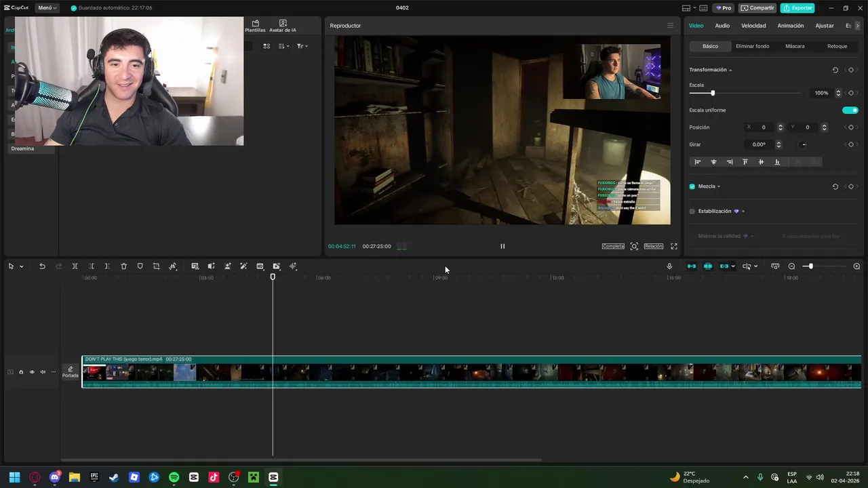This screenshot has width=868, height=488.
Task: Click the Pro upgrade button
Action: click(723, 8)
